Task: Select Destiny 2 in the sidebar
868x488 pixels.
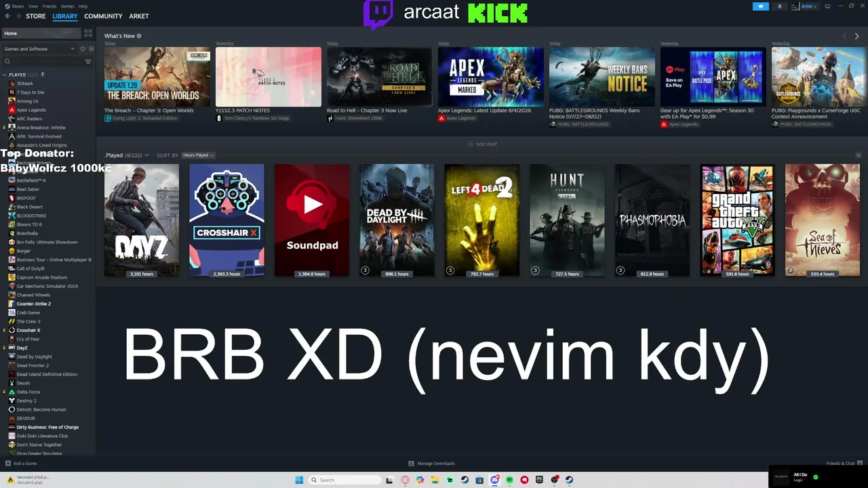Action: coord(26,401)
